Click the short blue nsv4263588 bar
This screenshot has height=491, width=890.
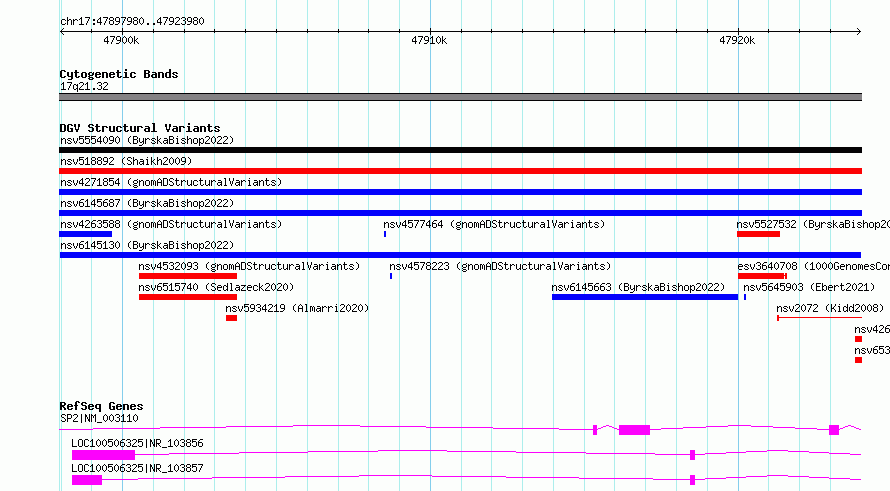tap(86, 234)
